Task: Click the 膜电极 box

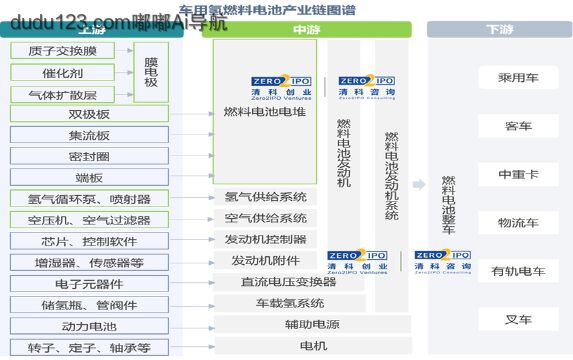Action: [151, 72]
